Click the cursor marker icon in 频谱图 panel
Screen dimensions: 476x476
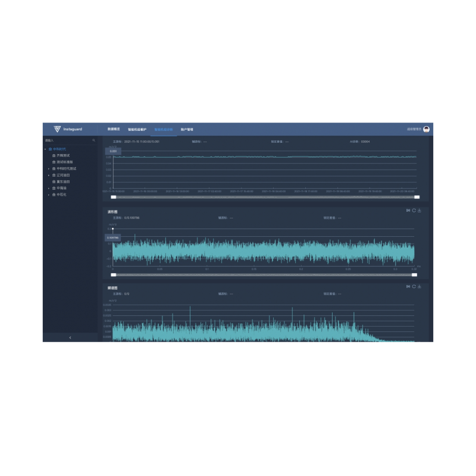coord(408,286)
